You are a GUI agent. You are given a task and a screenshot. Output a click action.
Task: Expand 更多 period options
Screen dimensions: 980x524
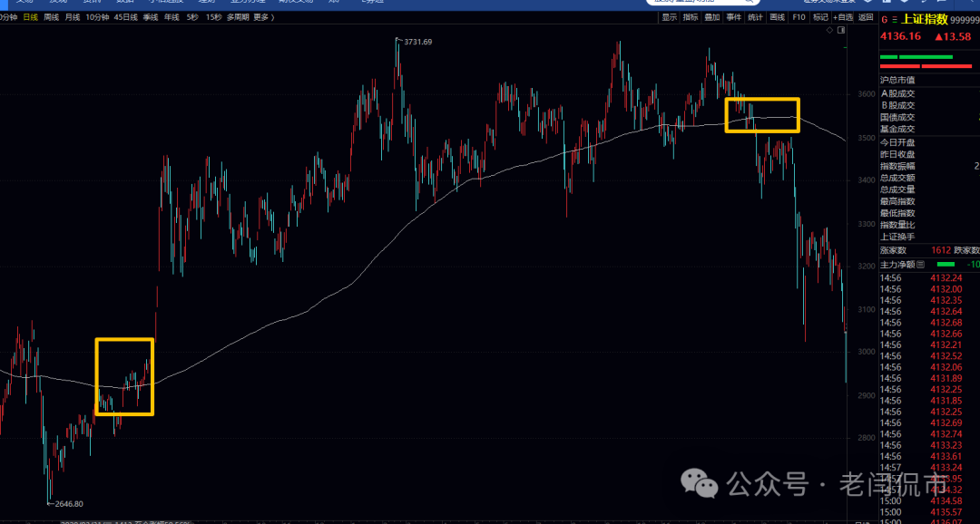[263, 17]
